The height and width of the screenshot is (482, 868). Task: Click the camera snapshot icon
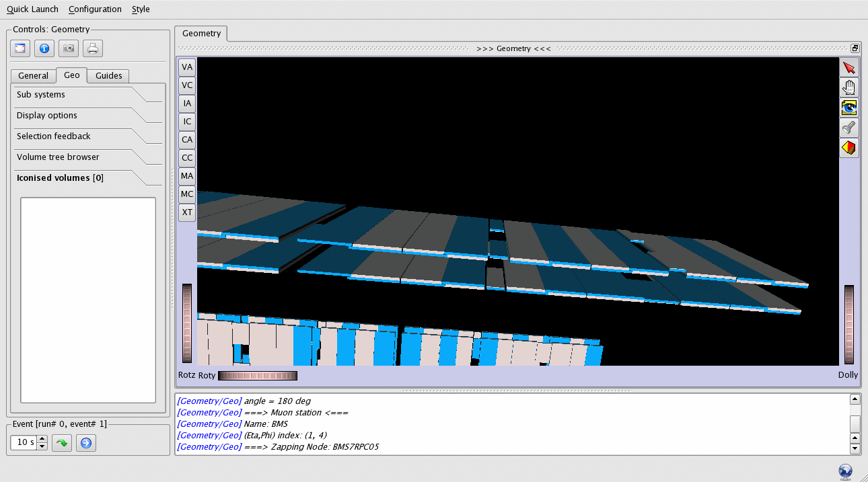coord(69,48)
